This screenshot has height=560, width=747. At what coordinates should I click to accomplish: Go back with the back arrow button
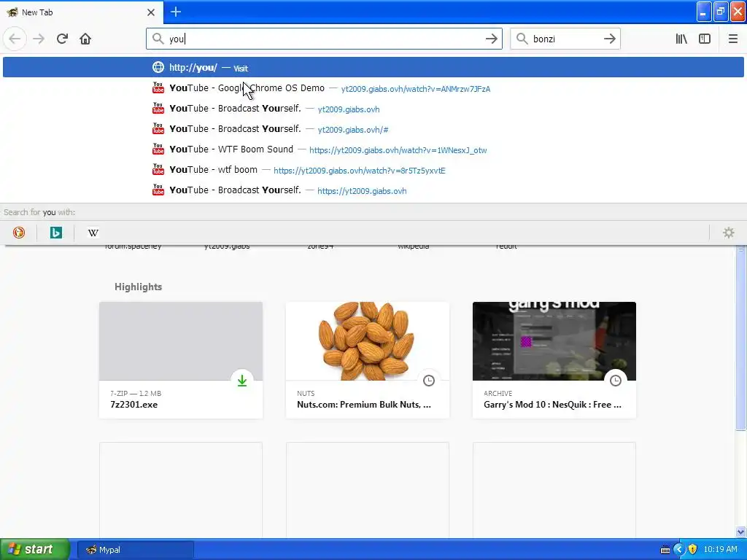(x=15, y=39)
